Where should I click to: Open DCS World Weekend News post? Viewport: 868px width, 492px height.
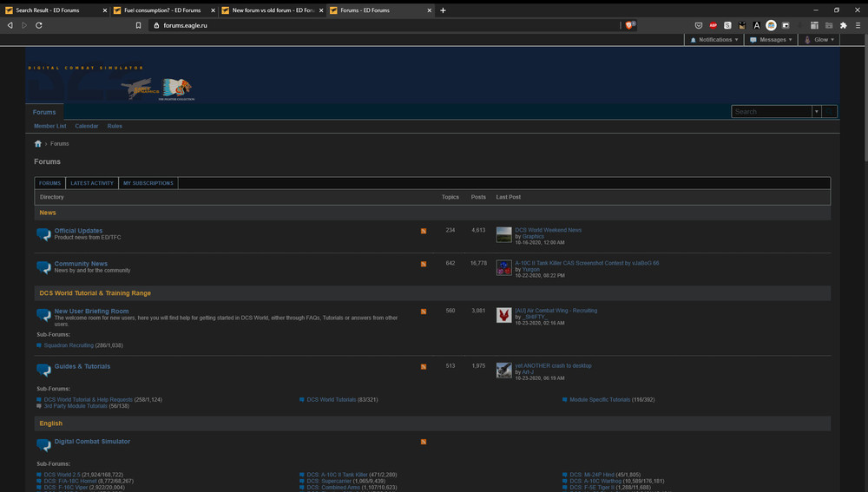tap(548, 230)
